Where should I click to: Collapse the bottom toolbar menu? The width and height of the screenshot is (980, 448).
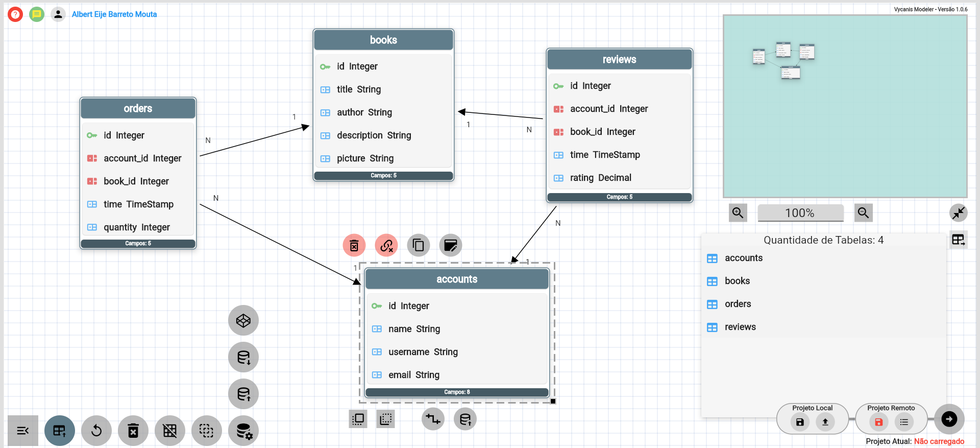click(x=23, y=431)
